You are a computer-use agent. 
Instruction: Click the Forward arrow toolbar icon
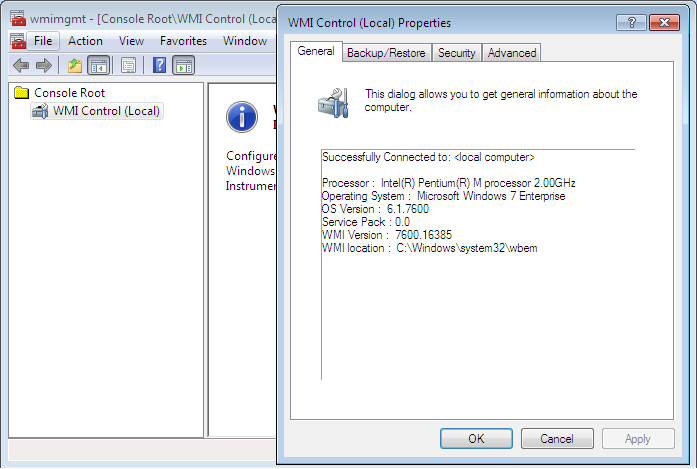coord(43,66)
